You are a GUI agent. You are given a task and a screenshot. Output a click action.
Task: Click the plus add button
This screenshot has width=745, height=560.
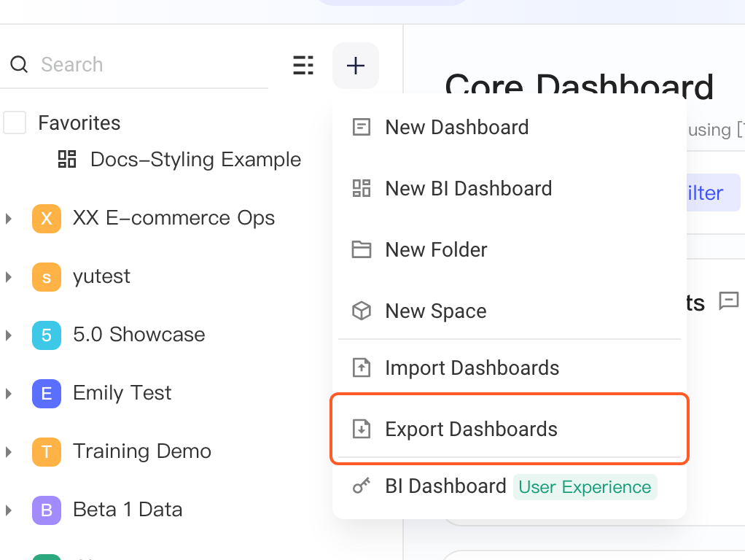click(x=356, y=66)
